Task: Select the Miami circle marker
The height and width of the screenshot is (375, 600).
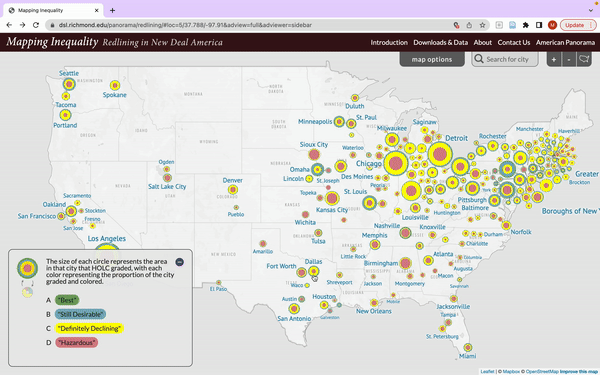Action: [x=468, y=347]
